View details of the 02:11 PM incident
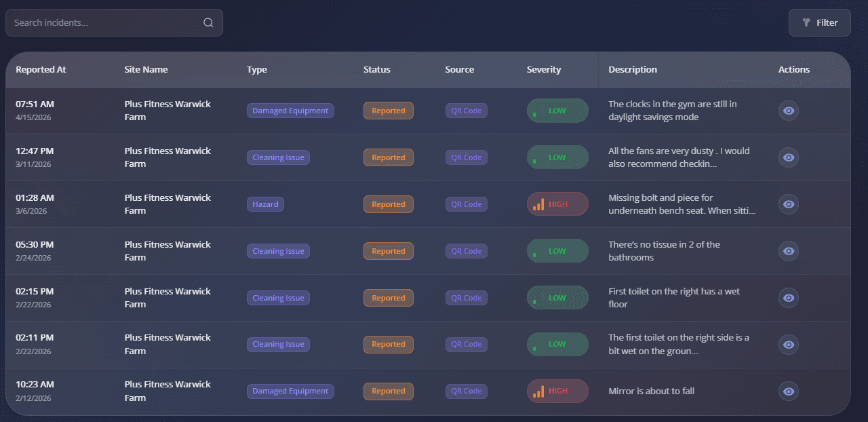The width and height of the screenshot is (868, 422). click(788, 344)
